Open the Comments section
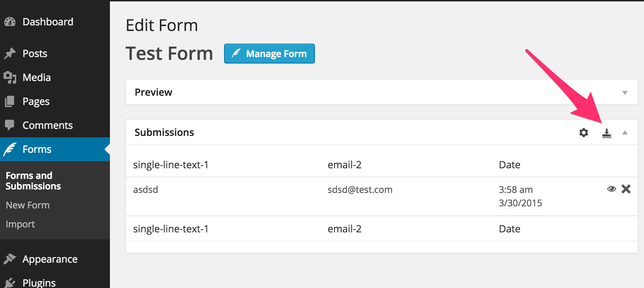The height and width of the screenshot is (288, 644). pos(47,125)
